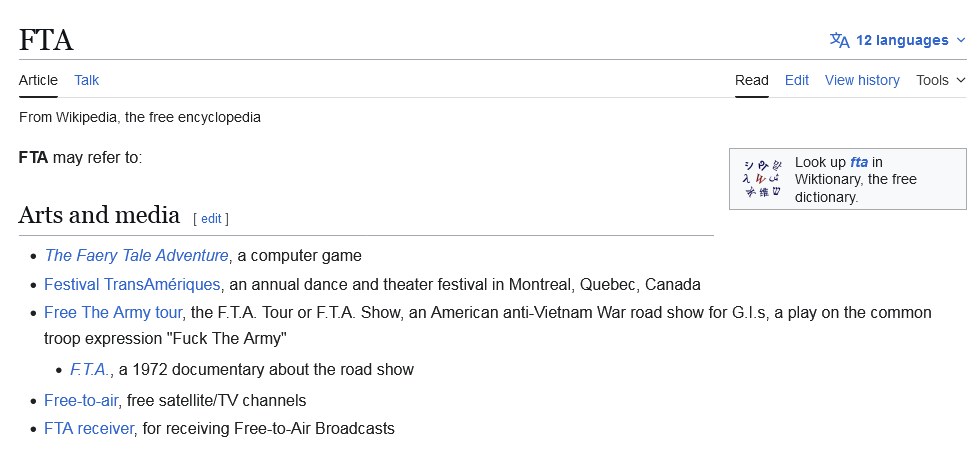Expand the 12 languages dropdown
Image resolution: width=980 pixels, height=450 pixels.
[x=902, y=40]
